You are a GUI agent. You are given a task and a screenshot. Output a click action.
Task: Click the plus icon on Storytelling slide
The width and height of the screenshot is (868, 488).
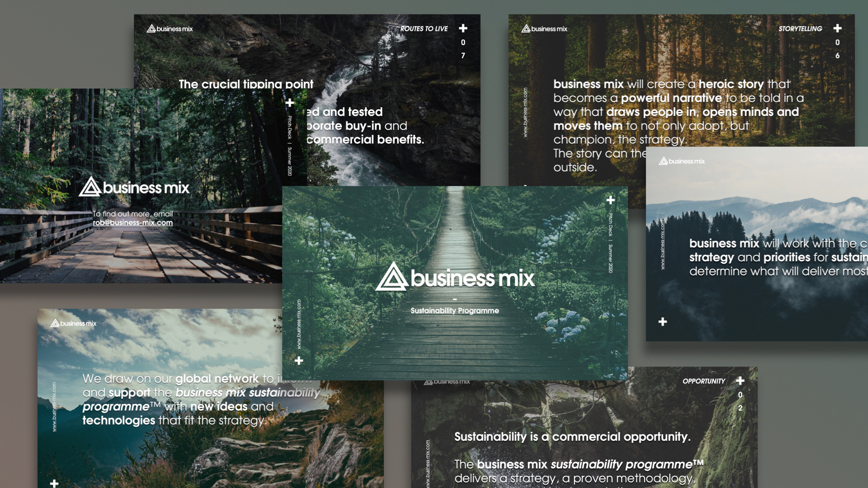pyautogui.click(x=837, y=28)
